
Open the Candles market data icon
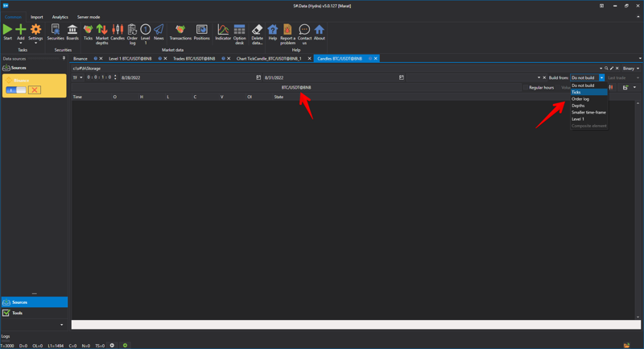coord(118,31)
